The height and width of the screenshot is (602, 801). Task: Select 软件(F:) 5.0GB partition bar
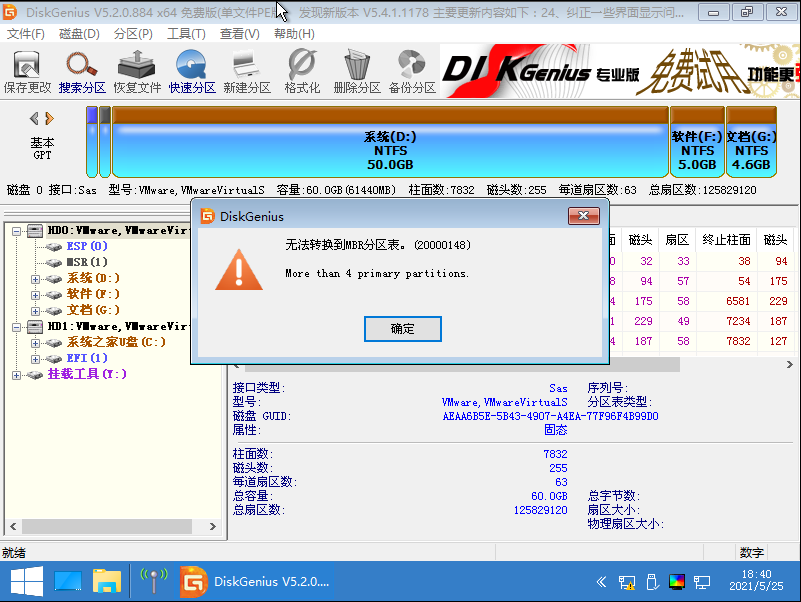coord(697,142)
